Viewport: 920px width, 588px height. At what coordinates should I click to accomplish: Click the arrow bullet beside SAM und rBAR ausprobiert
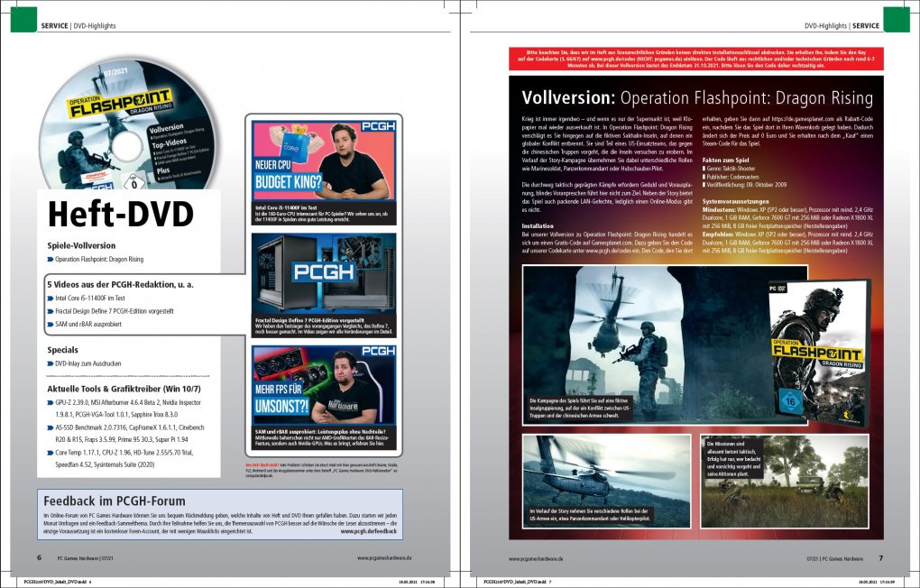pos(50,324)
